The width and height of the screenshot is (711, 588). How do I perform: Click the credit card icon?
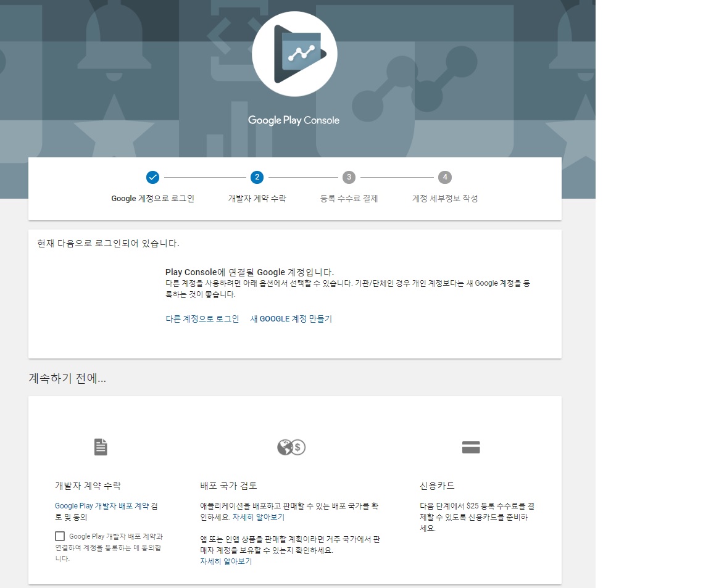point(471,447)
